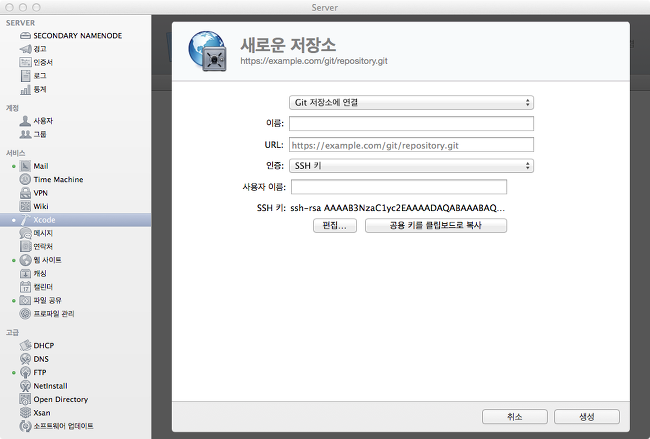Open the Open Directory service icon

click(25, 399)
